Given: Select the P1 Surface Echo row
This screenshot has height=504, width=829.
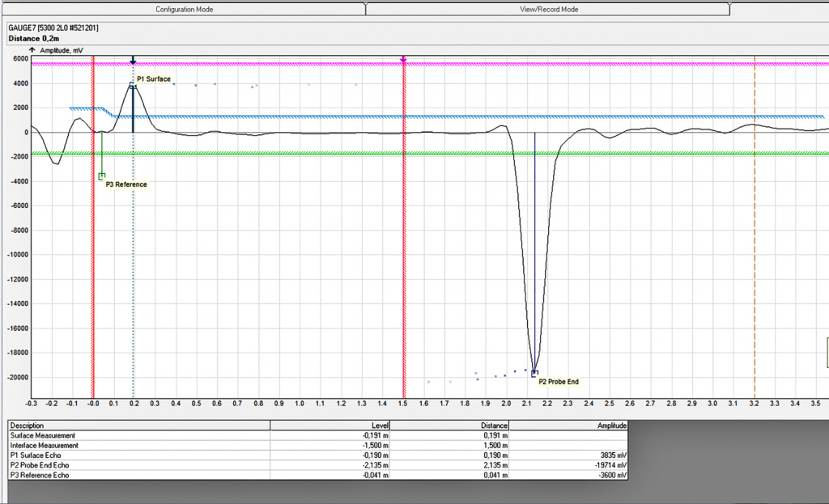Looking at the screenshot, I should pyautogui.click(x=317, y=455).
